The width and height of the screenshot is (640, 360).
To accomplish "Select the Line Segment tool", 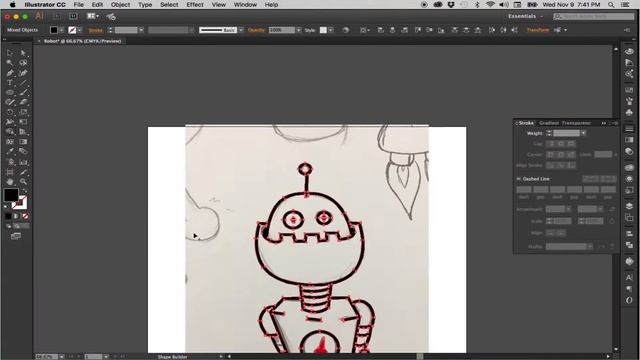I will [x=23, y=83].
